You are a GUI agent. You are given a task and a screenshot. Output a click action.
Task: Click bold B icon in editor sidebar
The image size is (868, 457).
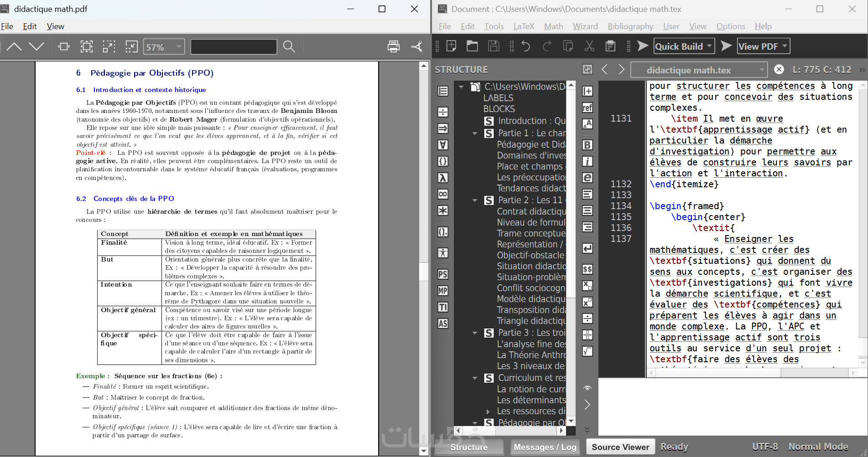pos(587,145)
